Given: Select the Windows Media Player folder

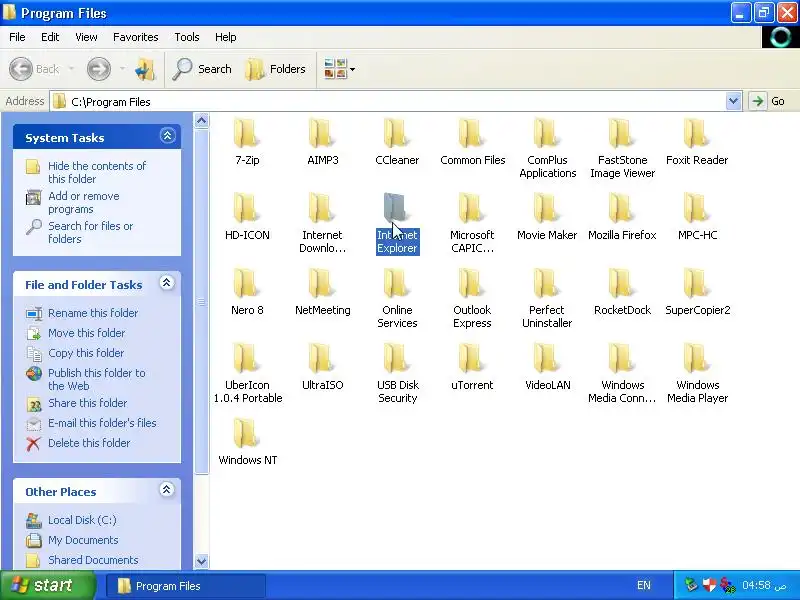Looking at the screenshot, I should pos(697,373).
